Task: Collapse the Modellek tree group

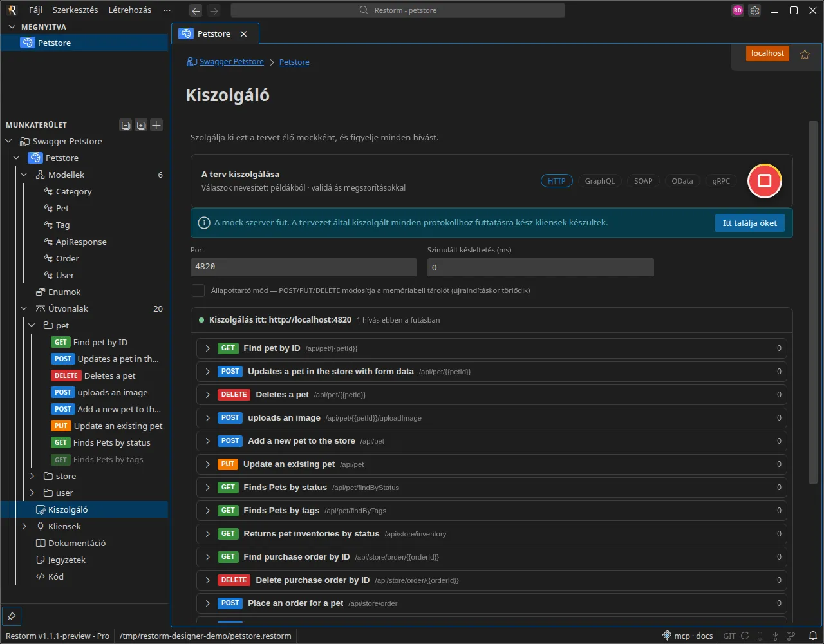Action: [24, 175]
